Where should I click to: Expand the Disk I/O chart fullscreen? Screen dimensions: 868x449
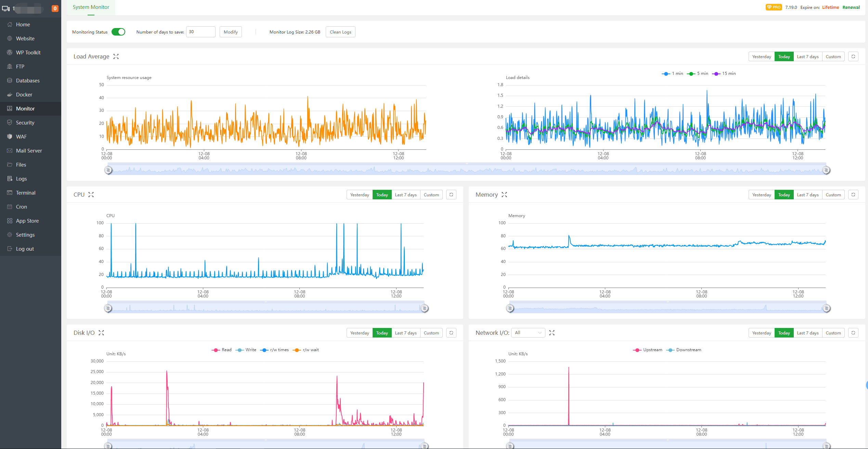coord(101,333)
